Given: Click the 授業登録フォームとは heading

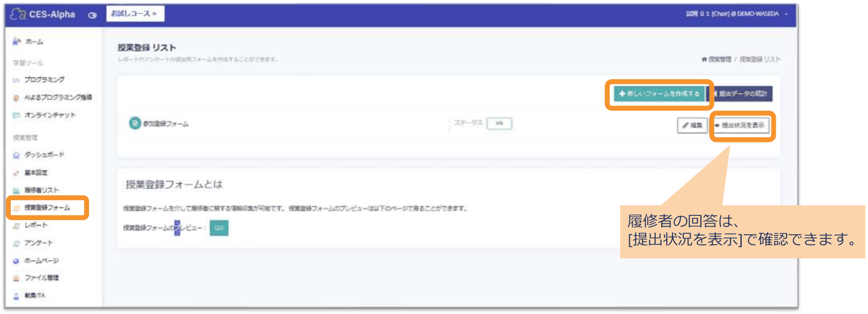Looking at the screenshot, I should pyautogui.click(x=174, y=184).
